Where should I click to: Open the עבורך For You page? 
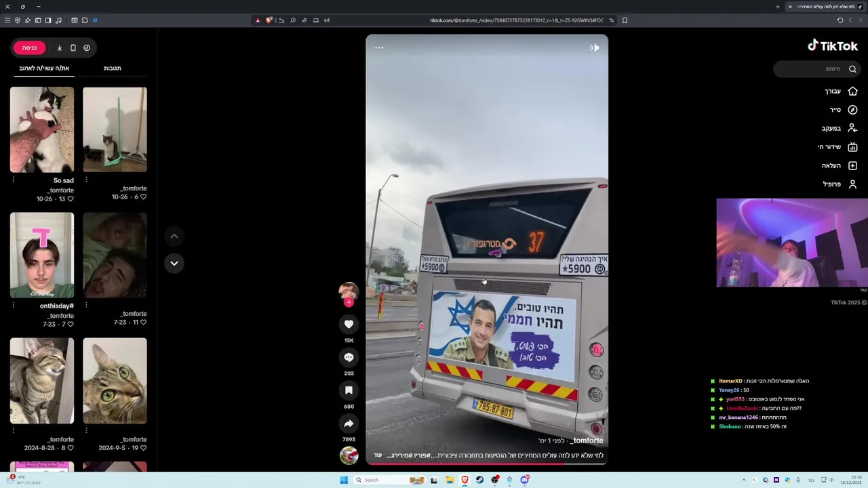pyautogui.click(x=840, y=91)
